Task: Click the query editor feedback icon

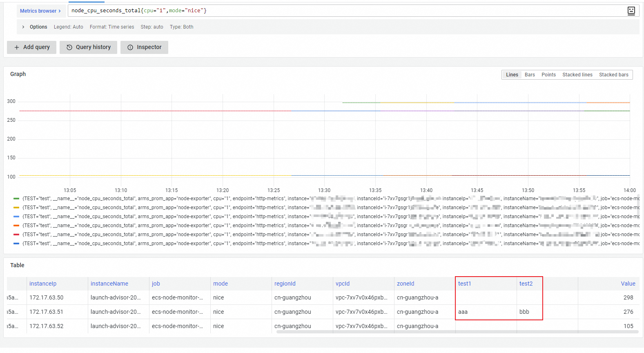Action: [631, 11]
